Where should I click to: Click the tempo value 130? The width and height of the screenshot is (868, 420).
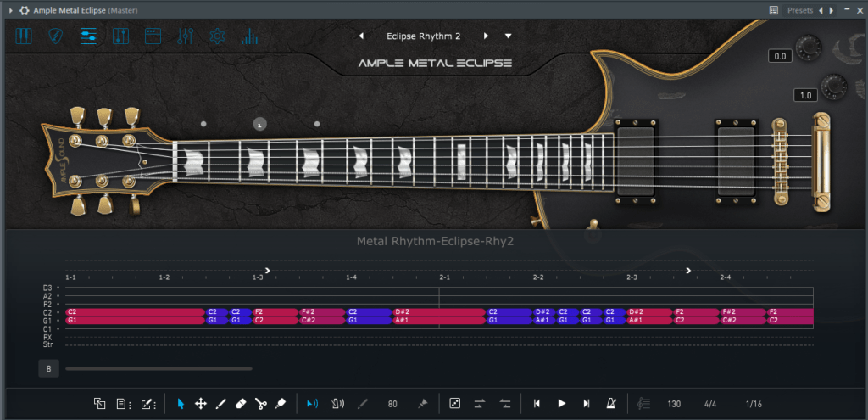(674, 404)
